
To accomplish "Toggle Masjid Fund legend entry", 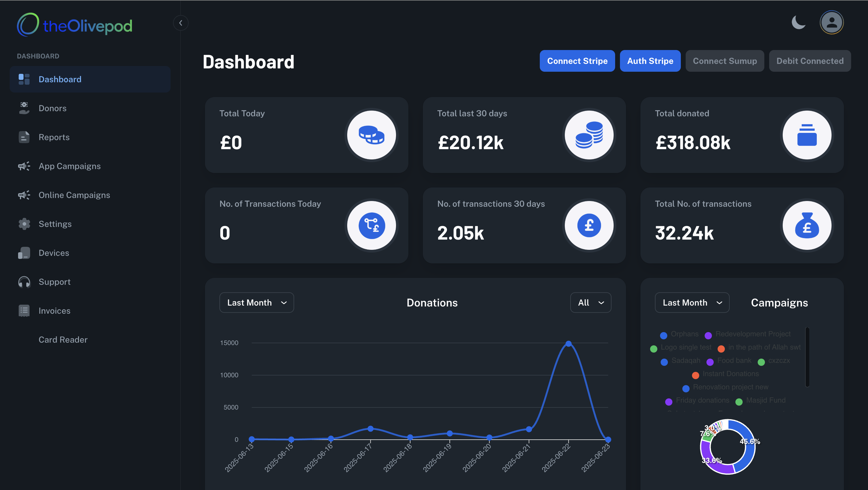I will (x=760, y=401).
